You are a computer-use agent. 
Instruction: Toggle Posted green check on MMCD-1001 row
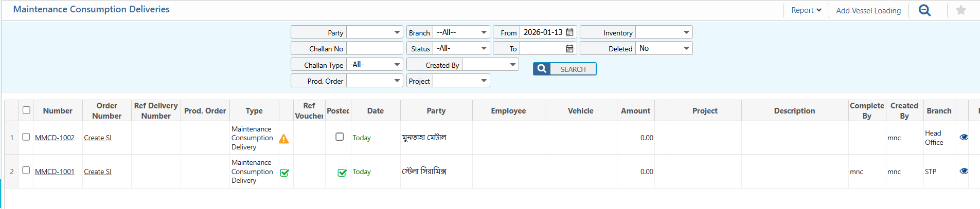tap(342, 173)
